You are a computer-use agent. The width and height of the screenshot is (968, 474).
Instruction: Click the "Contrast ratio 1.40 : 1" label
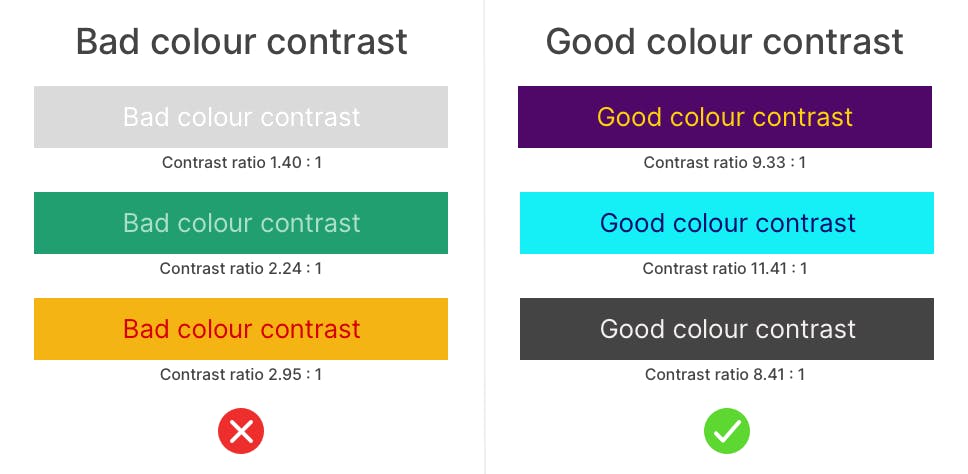point(241,162)
